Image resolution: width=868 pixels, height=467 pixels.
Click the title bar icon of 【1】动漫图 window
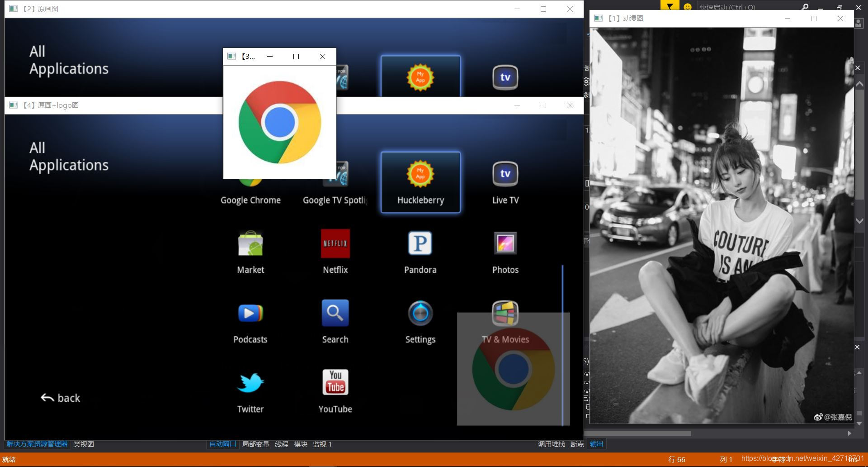tap(599, 18)
